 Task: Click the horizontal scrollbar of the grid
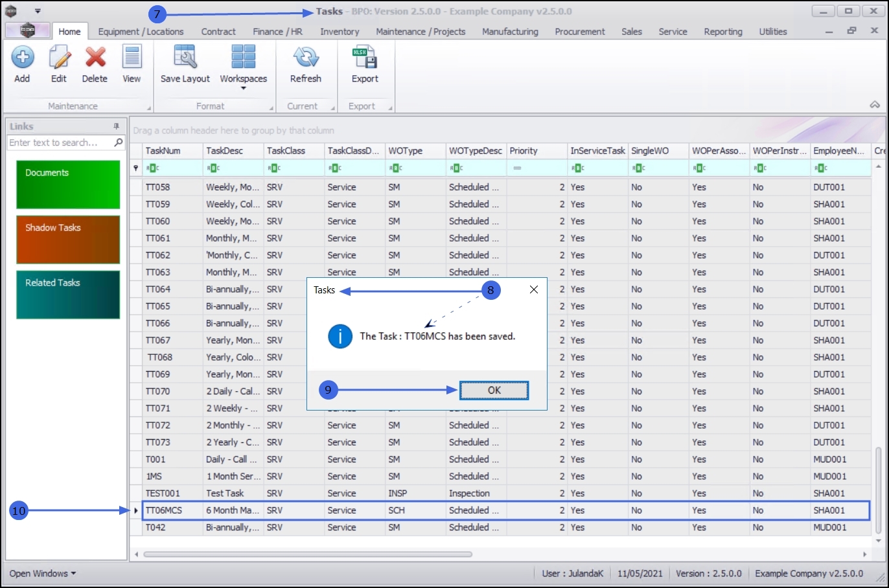(x=308, y=554)
